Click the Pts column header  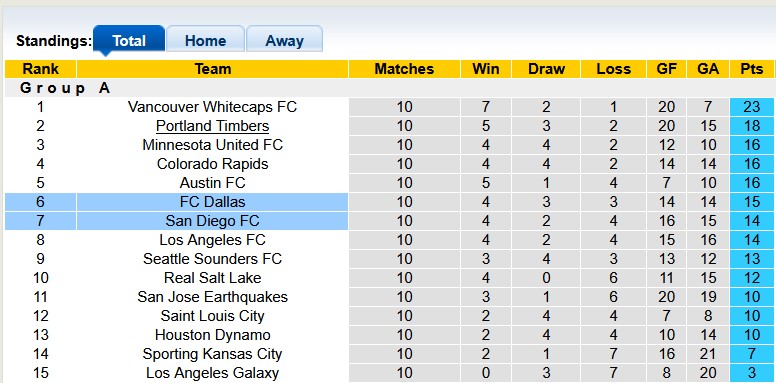(x=751, y=69)
